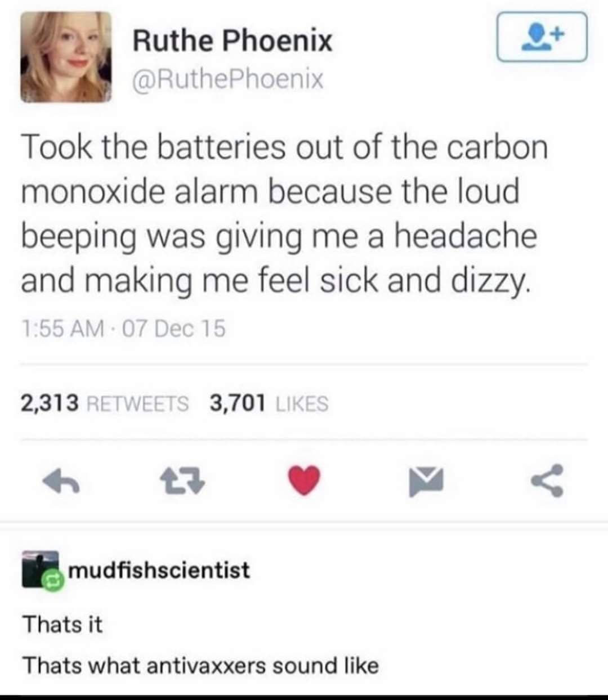Image resolution: width=608 pixels, height=700 pixels.
Task: View the 3,701 likes list
Action: (x=269, y=403)
